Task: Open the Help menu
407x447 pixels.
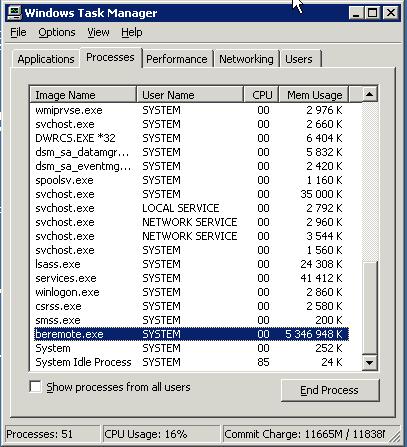Action: 132,32
